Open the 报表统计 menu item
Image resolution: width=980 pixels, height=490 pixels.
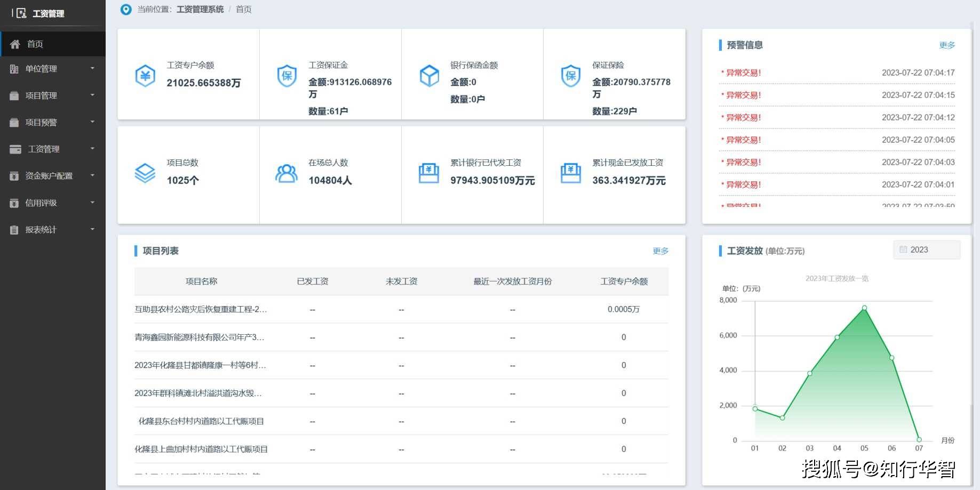point(52,230)
